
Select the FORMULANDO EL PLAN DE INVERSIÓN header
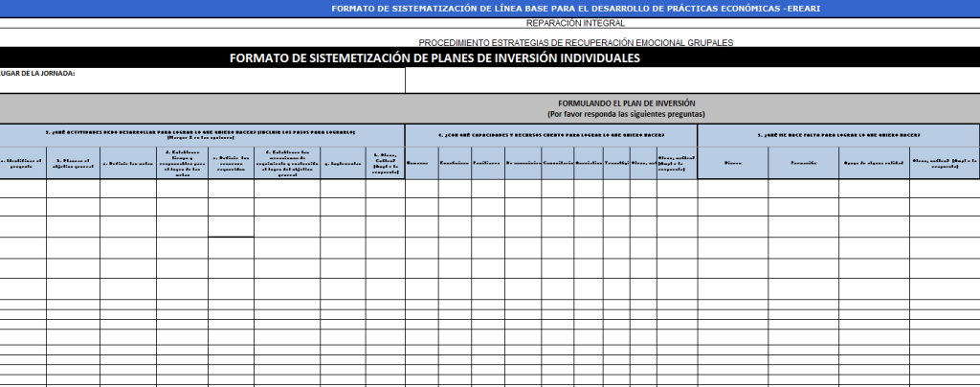pos(490,109)
